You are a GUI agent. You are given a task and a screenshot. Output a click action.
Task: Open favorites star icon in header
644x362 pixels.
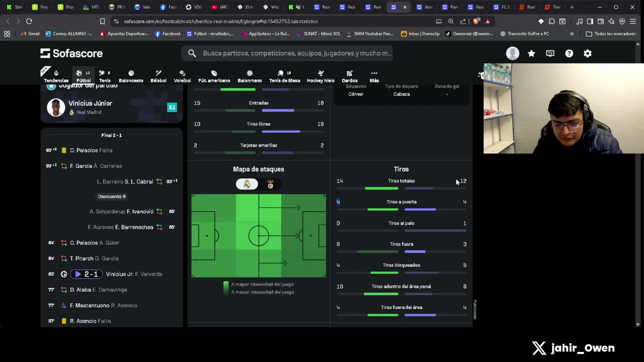[531, 53]
